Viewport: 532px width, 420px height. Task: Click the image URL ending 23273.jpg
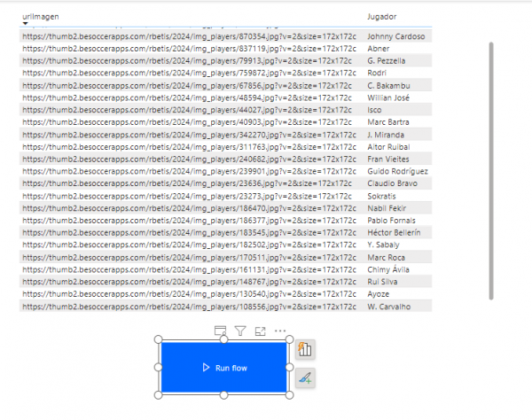tap(187, 196)
